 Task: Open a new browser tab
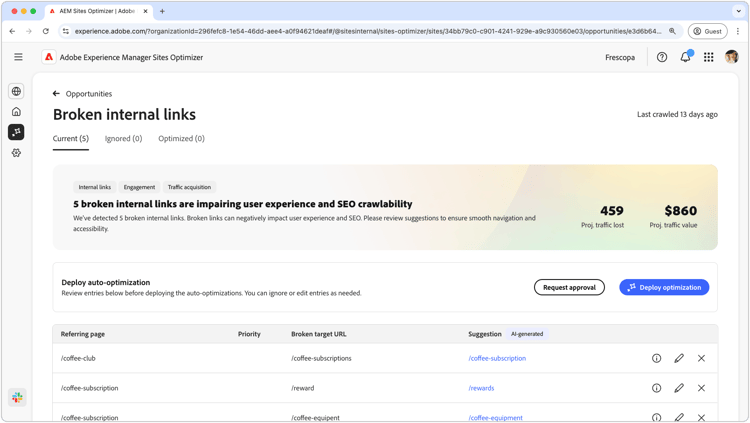pos(162,11)
